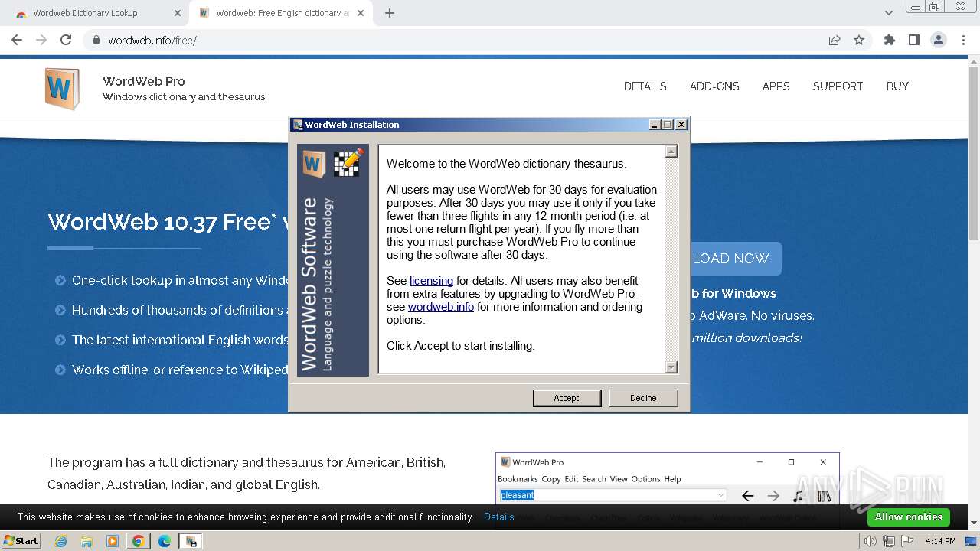The height and width of the screenshot is (551, 980).
Task: Switch to WordWeb installer taskbar item
Action: coord(191,541)
